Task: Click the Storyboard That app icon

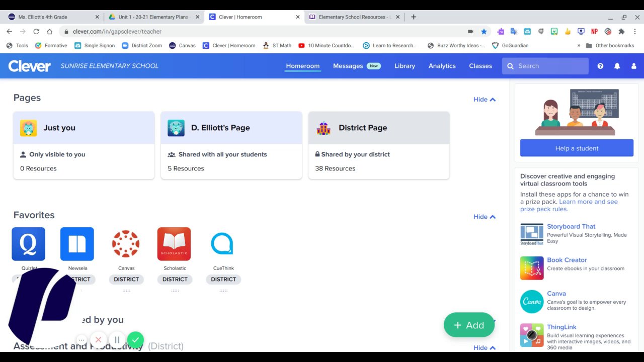Action: pos(532,234)
